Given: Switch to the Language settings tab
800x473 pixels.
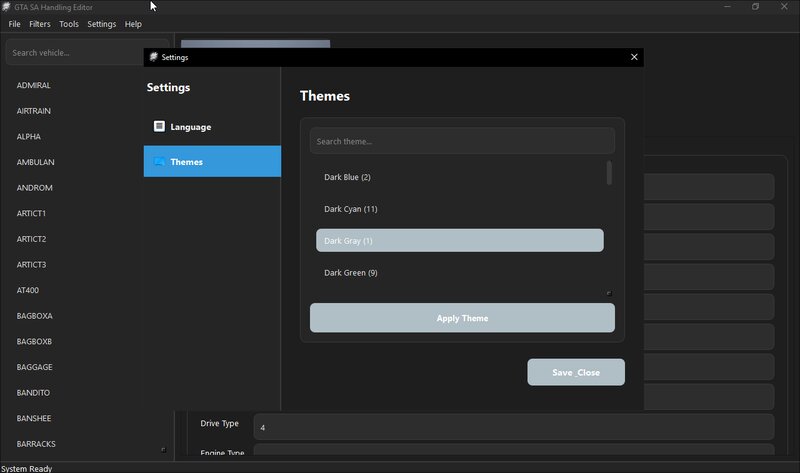Looking at the screenshot, I should (212, 127).
